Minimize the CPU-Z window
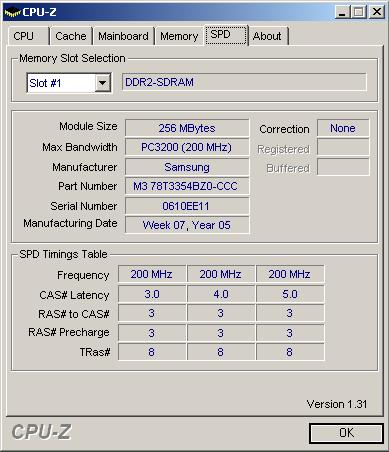This screenshot has height=452, width=389. pyautogui.click(x=342, y=12)
